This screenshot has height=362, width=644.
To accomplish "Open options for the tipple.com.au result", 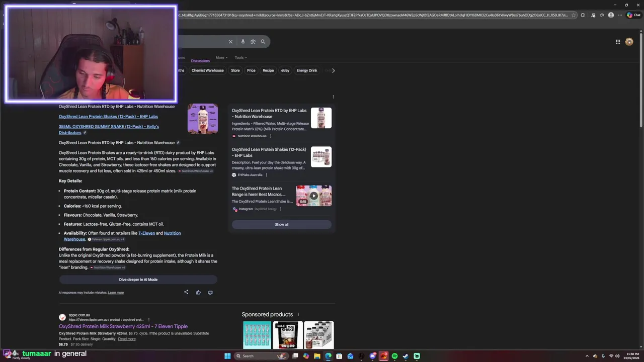I will point(148,320).
